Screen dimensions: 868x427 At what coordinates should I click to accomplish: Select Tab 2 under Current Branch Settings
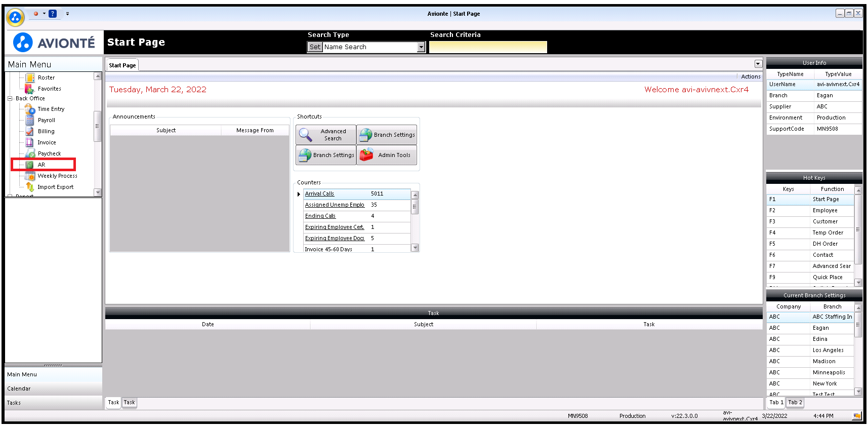(795, 403)
